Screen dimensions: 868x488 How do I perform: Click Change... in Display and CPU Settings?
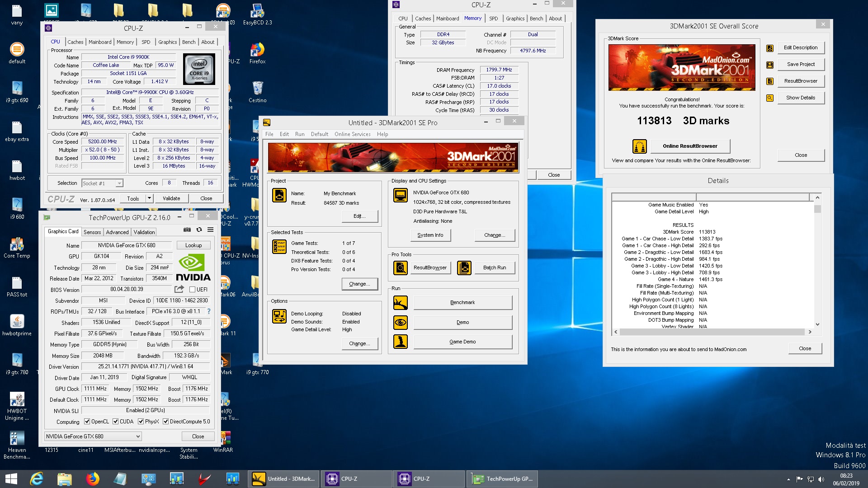(x=495, y=235)
